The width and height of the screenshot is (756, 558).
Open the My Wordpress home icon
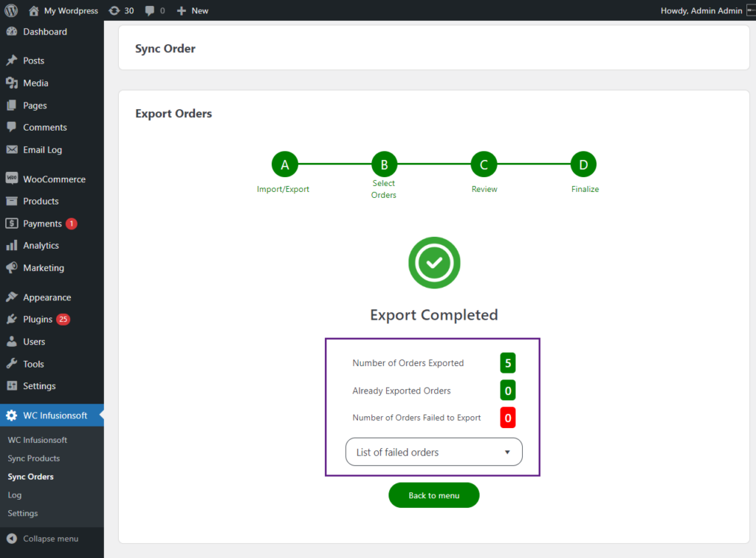point(34,10)
